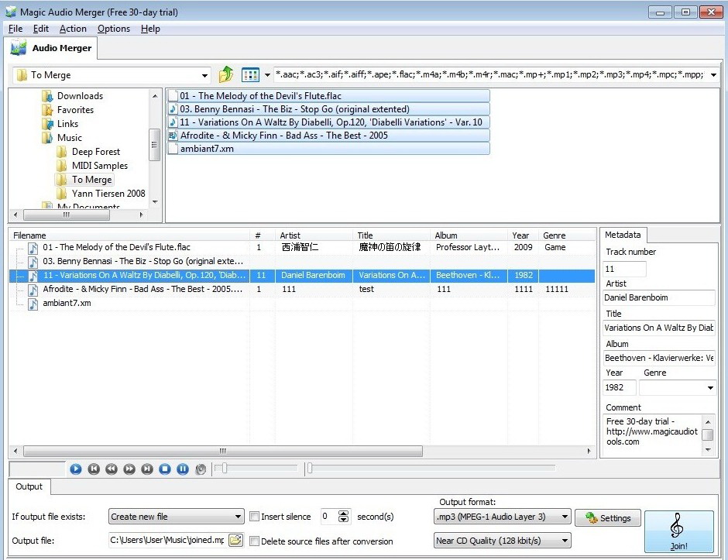Pause audio with the pause button
The width and height of the screenshot is (728, 560).
click(x=183, y=469)
